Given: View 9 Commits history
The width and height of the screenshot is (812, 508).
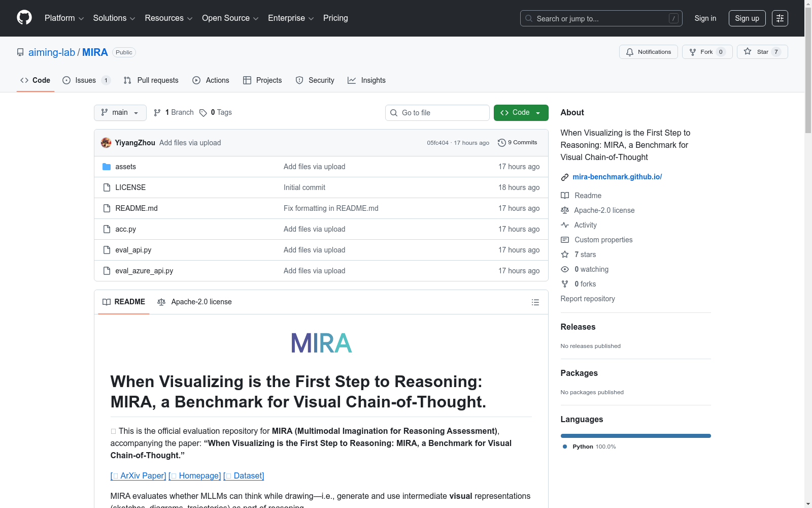Looking at the screenshot, I should coord(517,143).
